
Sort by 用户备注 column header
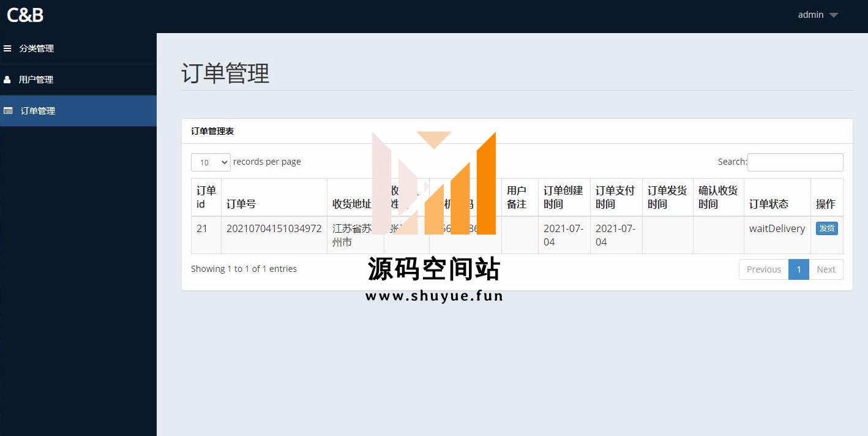[520, 197]
